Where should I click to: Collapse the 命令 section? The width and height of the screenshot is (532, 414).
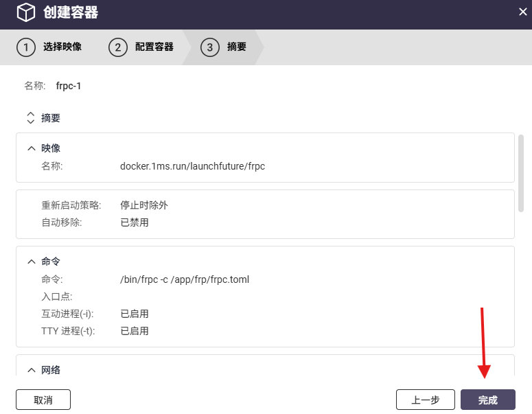[31, 262]
